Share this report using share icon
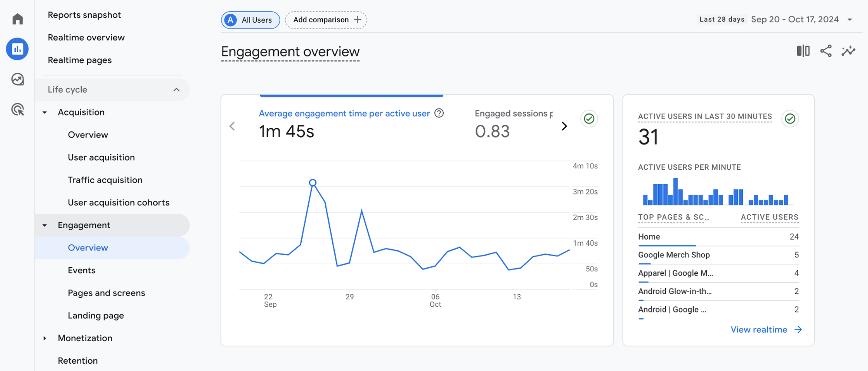Image resolution: width=868 pixels, height=371 pixels. 826,51
